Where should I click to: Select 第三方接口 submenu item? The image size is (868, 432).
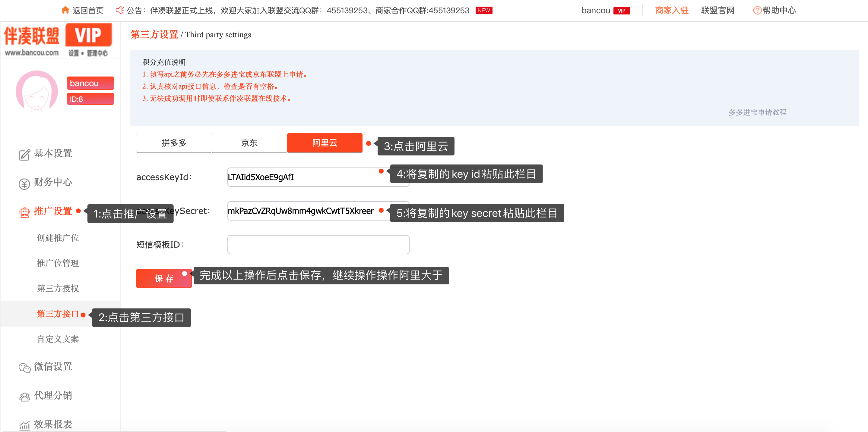click(x=58, y=314)
